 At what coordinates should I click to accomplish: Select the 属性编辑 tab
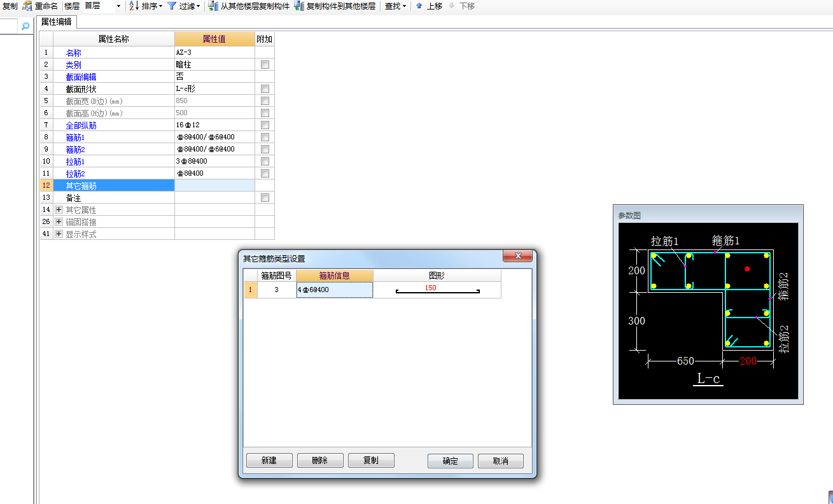click(x=56, y=22)
